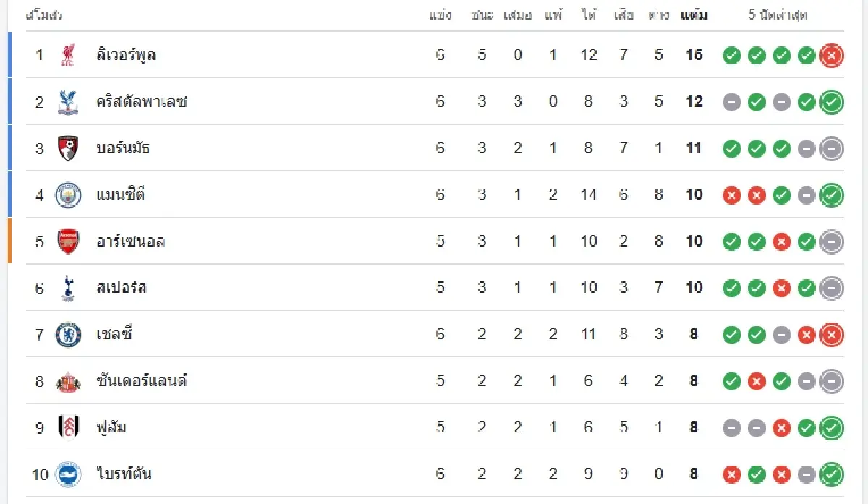This screenshot has height=504, width=868.
Task: Click the Brighton club crest icon
Action: point(68,474)
